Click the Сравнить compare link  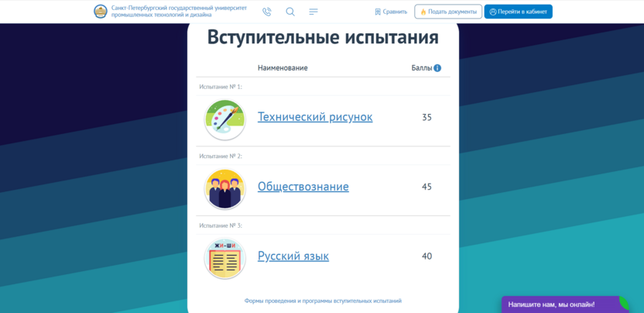point(391,12)
